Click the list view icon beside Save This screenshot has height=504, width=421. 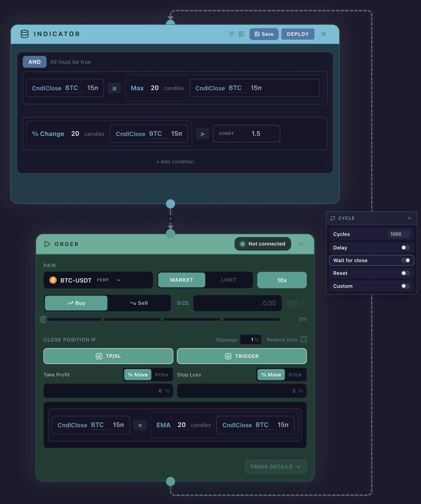point(242,34)
